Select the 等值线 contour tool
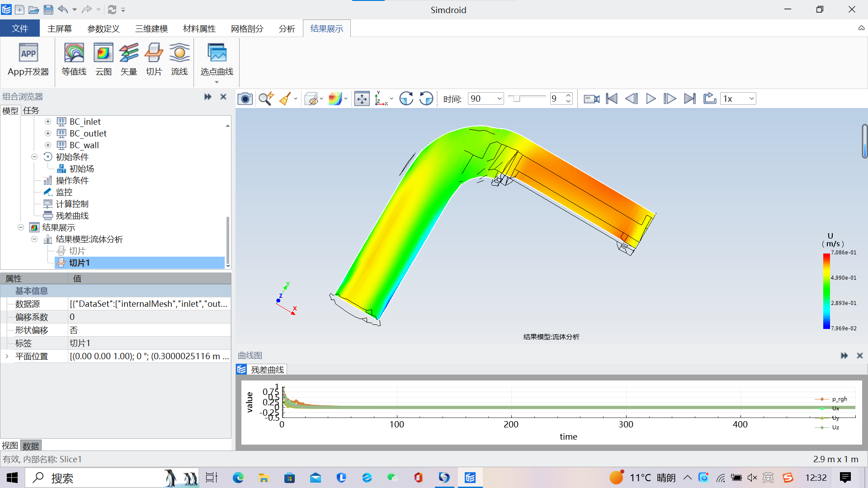Image resolution: width=868 pixels, height=488 pixels. 74,60
